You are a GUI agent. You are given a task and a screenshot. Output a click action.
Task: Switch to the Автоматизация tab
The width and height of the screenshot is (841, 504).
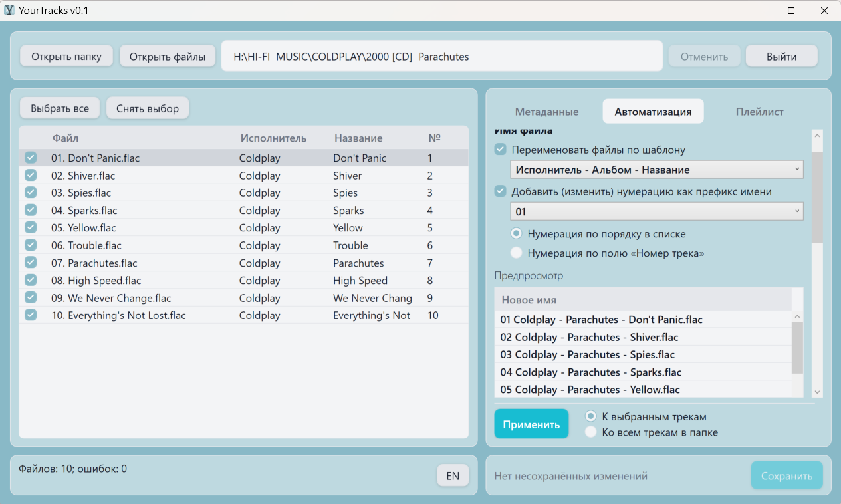pos(653,112)
